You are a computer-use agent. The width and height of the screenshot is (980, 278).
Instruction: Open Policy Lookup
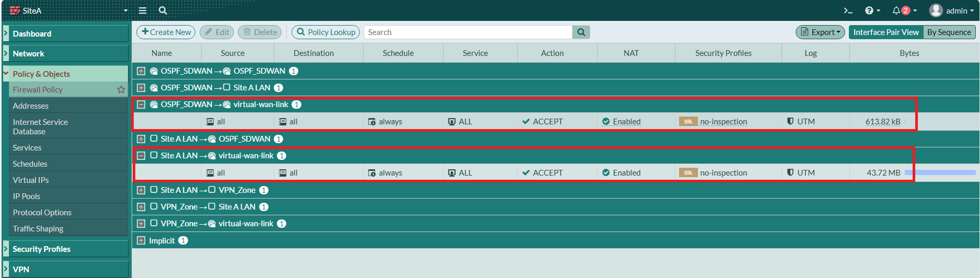326,32
